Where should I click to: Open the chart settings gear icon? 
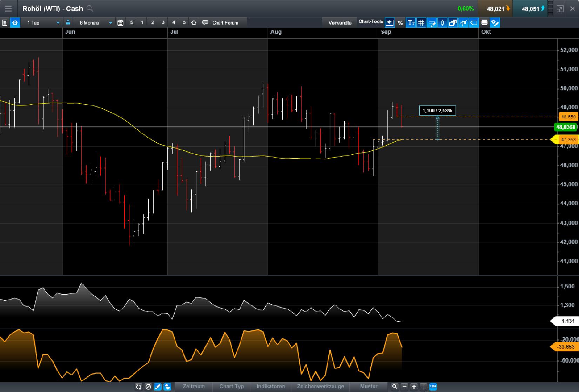click(15, 22)
